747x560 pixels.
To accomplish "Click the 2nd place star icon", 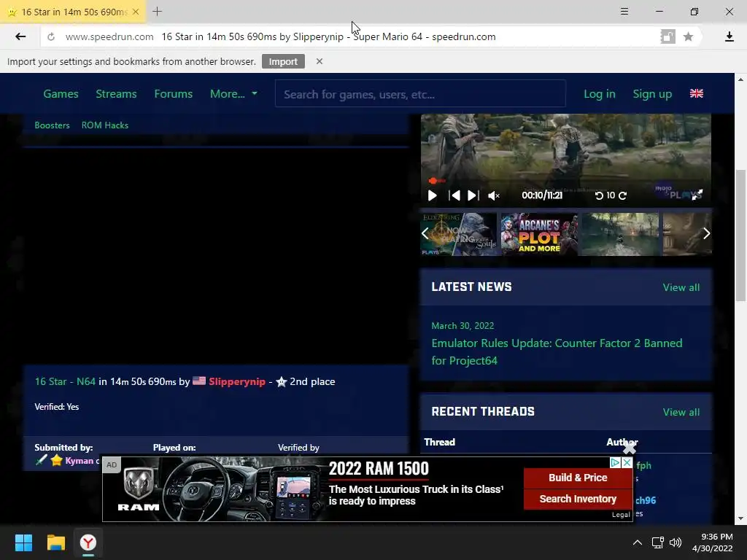I will coord(282,381).
